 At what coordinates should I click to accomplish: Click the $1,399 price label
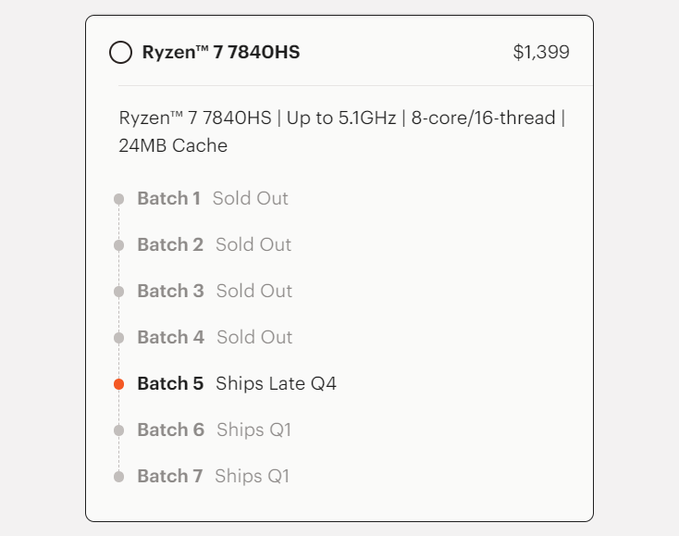[x=541, y=52]
